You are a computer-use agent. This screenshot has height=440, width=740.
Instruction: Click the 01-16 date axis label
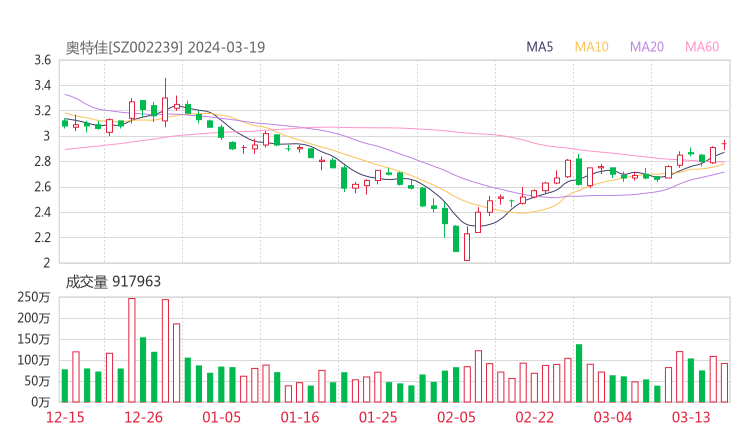click(300, 417)
